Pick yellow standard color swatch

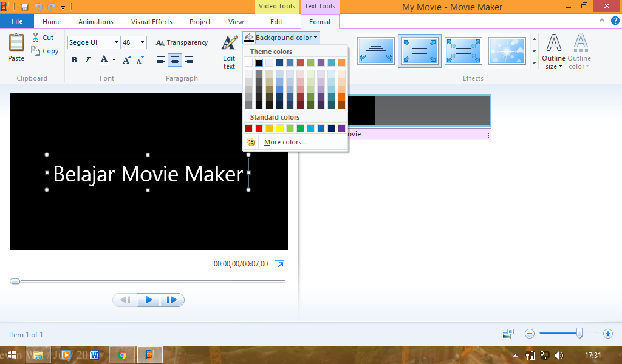279,129
